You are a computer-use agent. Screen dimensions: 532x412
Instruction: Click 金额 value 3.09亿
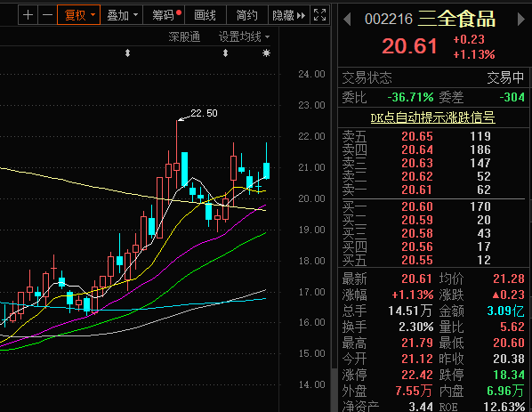click(x=506, y=311)
